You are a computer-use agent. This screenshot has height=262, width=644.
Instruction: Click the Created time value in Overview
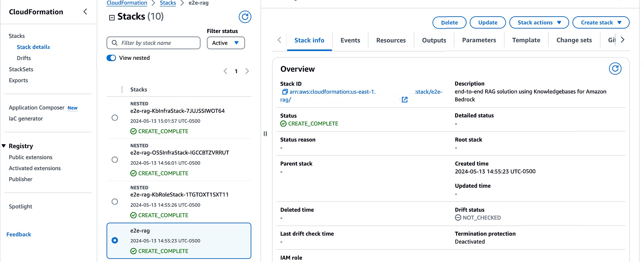[495, 171]
